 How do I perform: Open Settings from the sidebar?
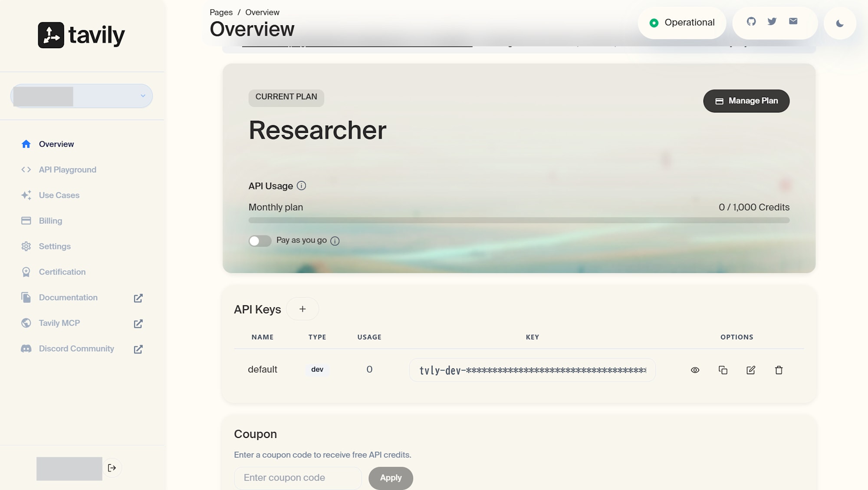point(46,247)
